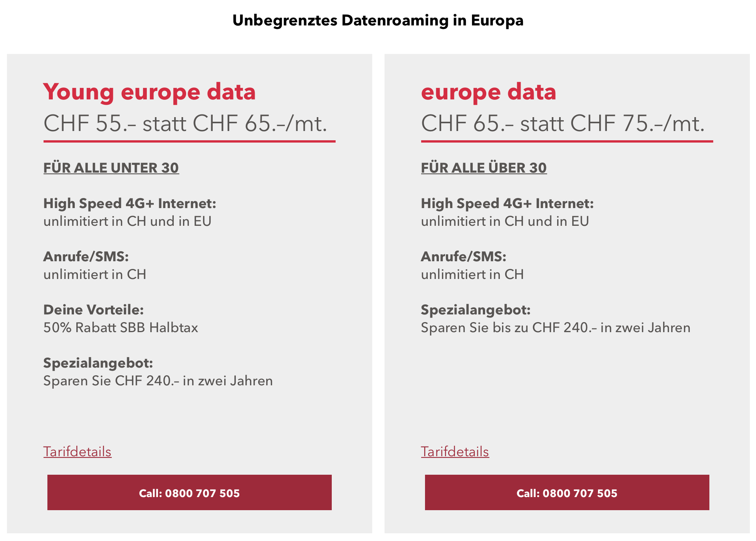Open Tarifdetails for the over-30 europe data plan
Screen dimensions: 756x541
[x=455, y=452]
